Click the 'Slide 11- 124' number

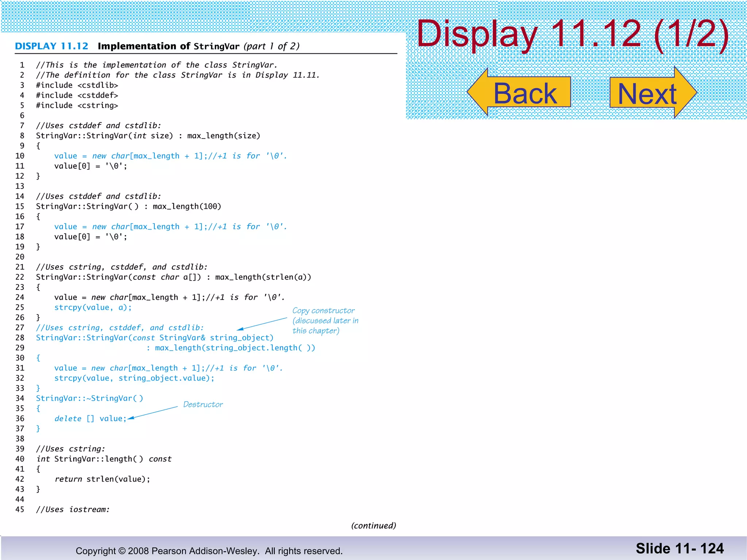coord(680,549)
